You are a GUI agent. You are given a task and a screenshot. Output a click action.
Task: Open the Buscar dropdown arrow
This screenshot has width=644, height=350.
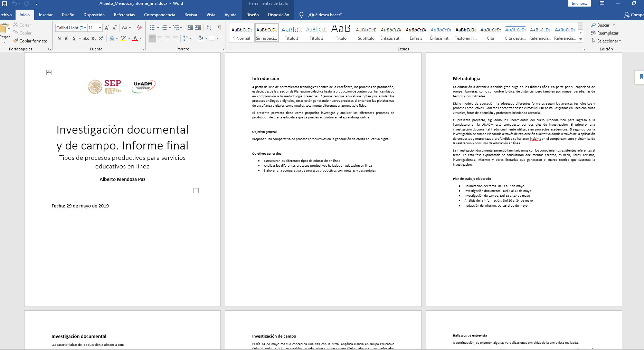[x=614, y=25]
